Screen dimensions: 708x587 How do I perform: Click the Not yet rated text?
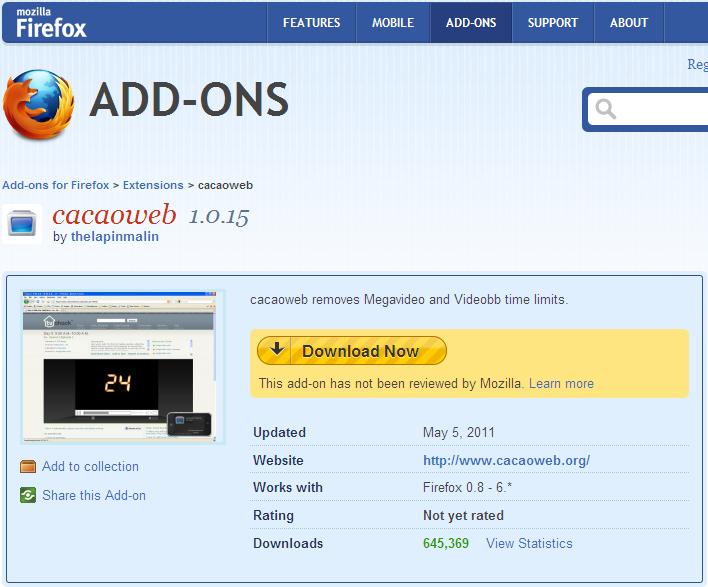(463, 515)
